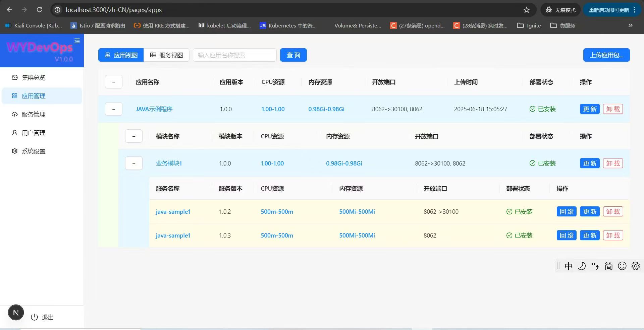Collapse all rows in 应用名称 header
Viewport: 644px width, 330px height.
[114, 82]
